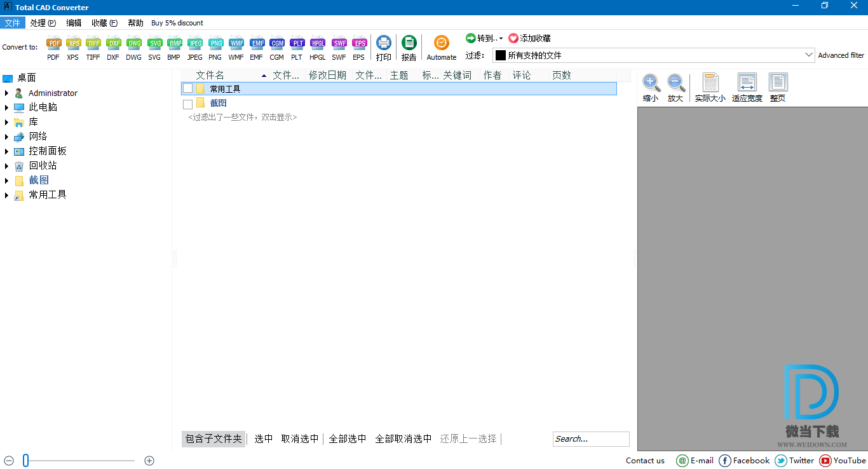Open the E-mail contact link
868x469 pixels.
695,461
